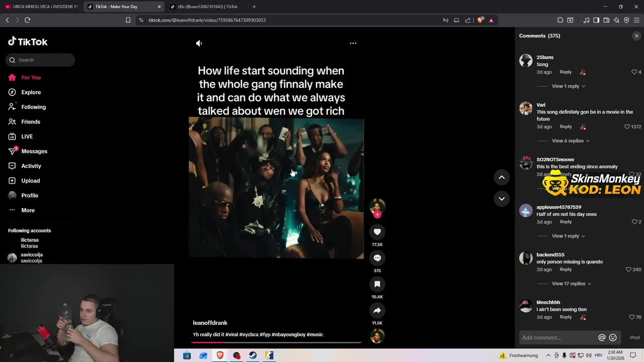Open the spinning sound disc thumbnail

coord(377,336)
